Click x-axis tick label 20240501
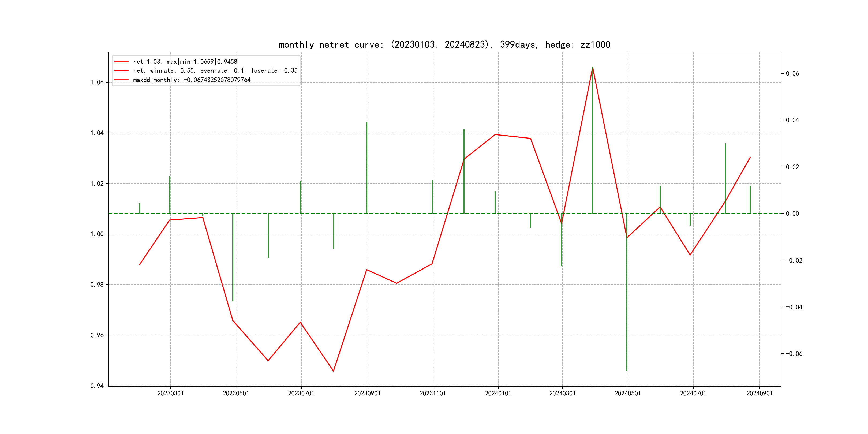 [628, 393]
